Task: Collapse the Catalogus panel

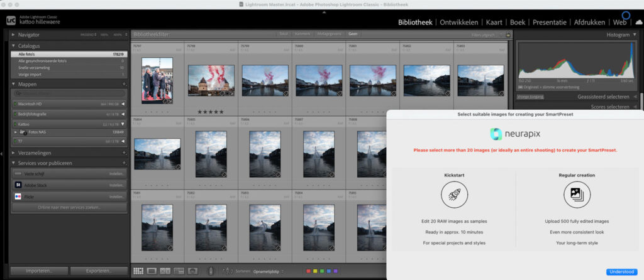Action: [13, 46]
